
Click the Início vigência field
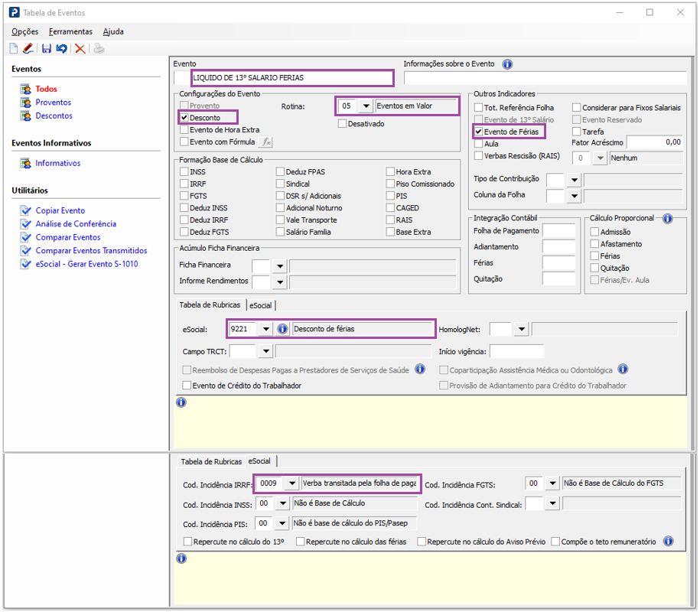[516, 351]
